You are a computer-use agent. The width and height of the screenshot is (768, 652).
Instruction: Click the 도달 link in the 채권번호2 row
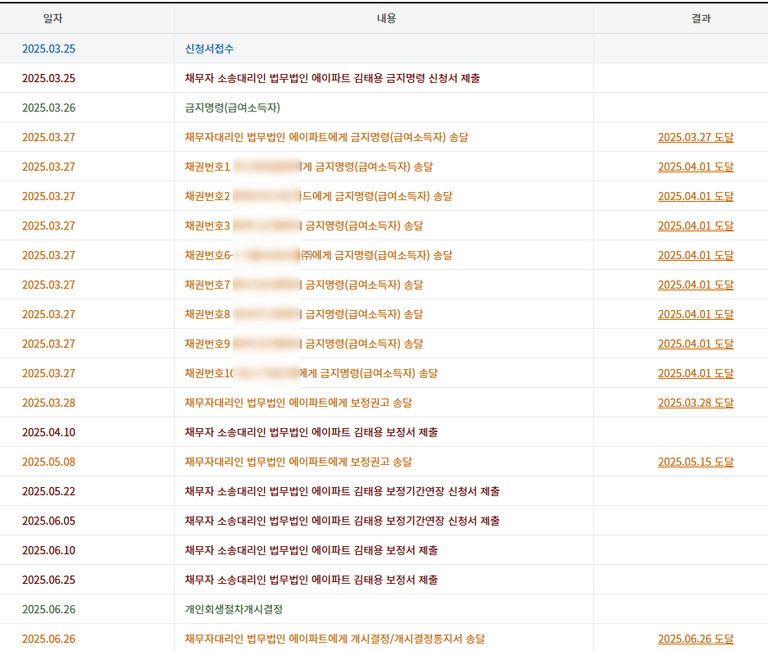[x=695, y=197]
